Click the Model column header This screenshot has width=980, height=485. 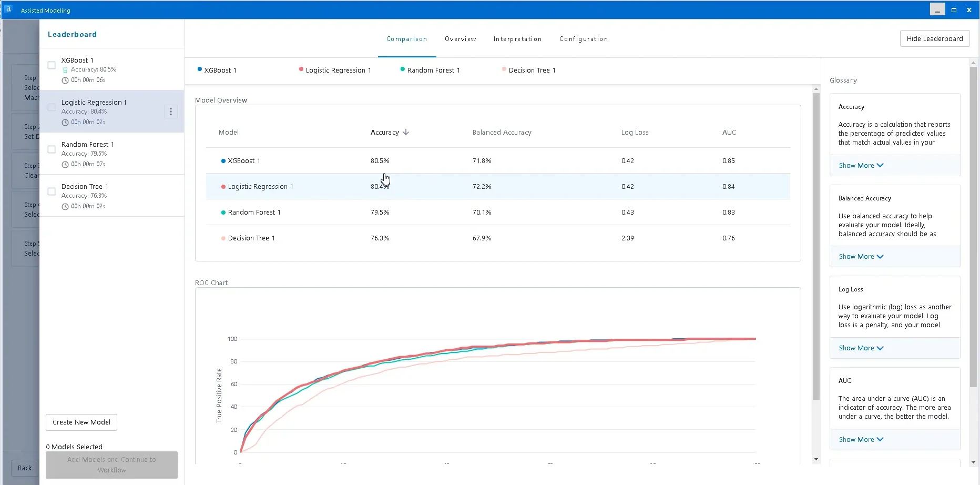point(229,133)
